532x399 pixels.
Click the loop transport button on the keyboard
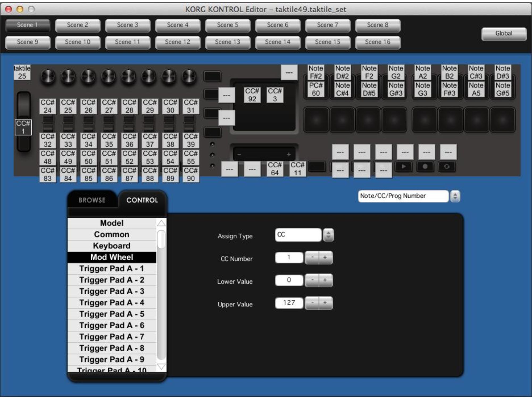point(447,167)
